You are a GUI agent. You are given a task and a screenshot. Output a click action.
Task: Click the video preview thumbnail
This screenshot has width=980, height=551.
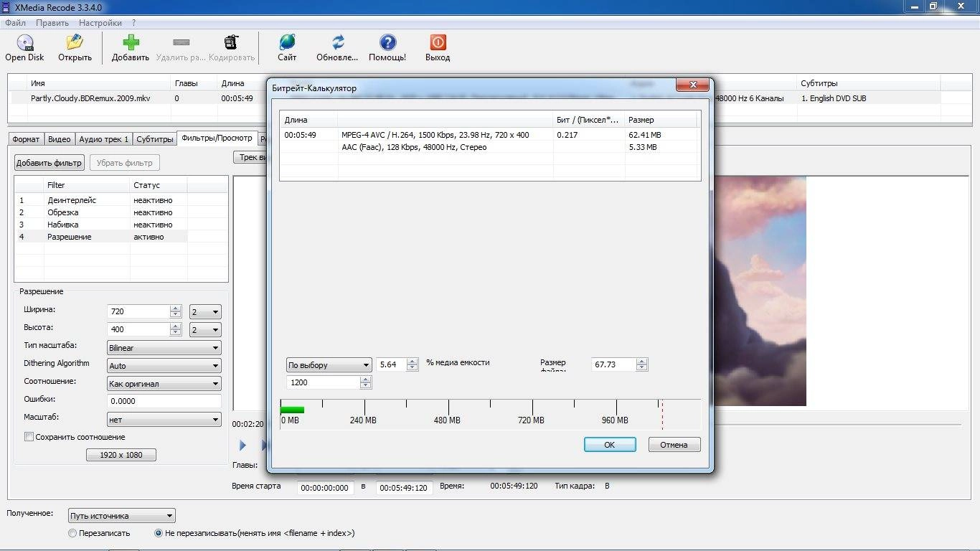[759, 291]
